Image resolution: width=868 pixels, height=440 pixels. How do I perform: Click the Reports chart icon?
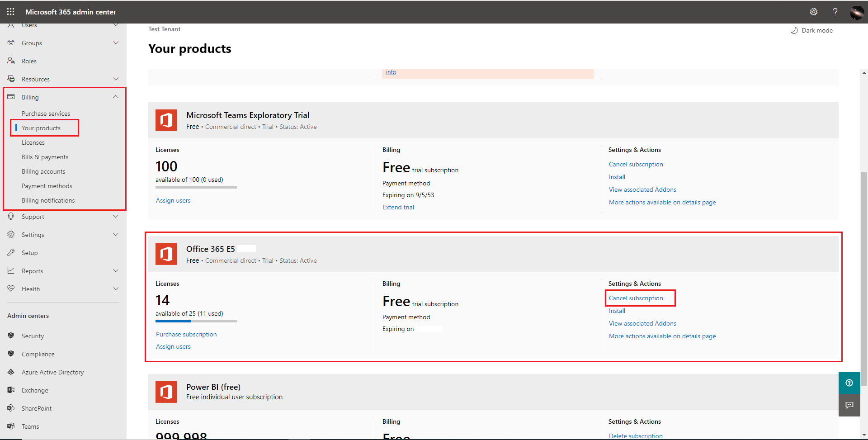(x=11, y=270)
